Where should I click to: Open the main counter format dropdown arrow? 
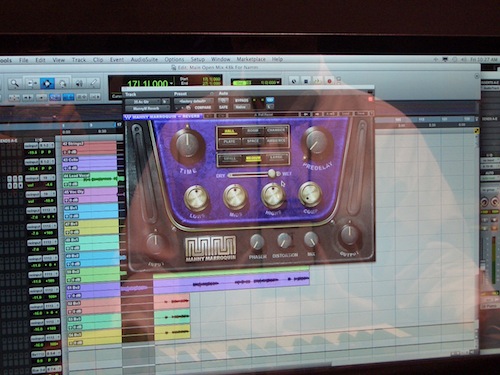pos(171,83)
